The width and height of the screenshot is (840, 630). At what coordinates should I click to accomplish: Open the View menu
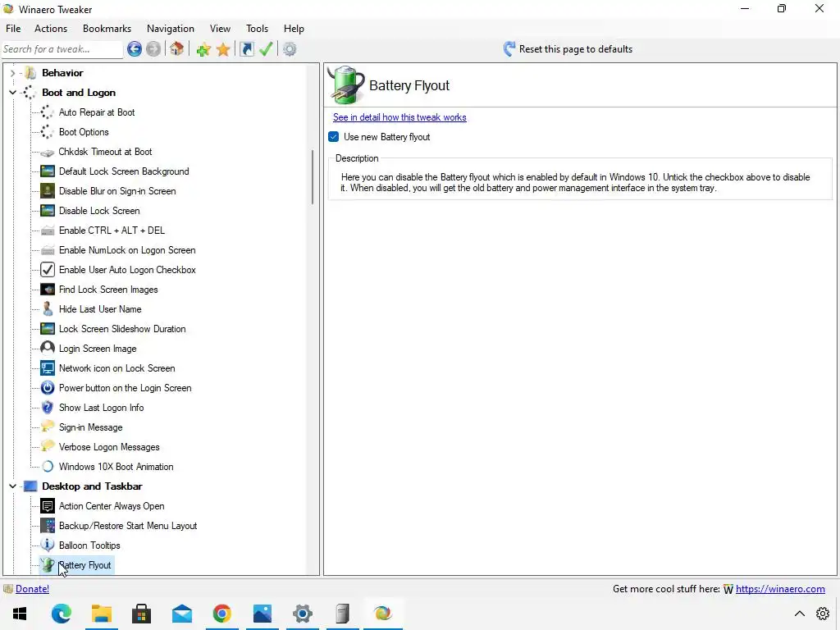coord(220,29)
